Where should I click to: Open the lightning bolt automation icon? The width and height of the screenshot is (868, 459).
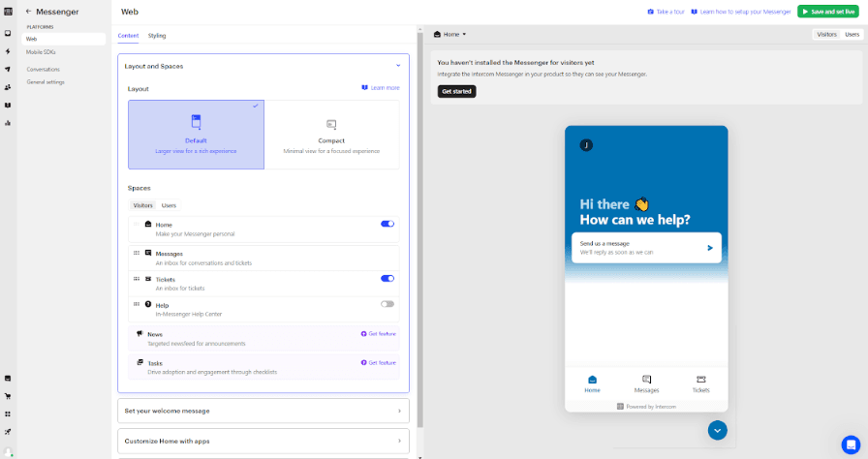point(8,51)
